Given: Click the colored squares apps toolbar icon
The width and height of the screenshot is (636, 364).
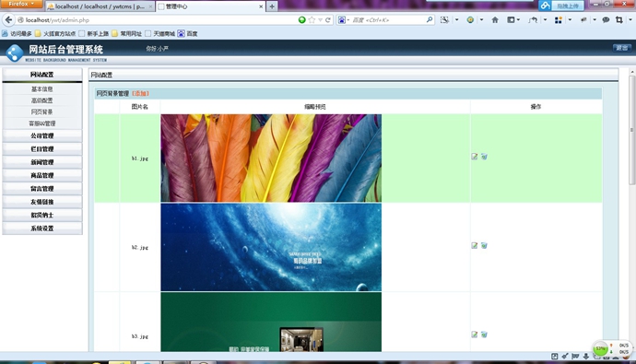Looking at the screenshot, I should [x=559, y=19].
